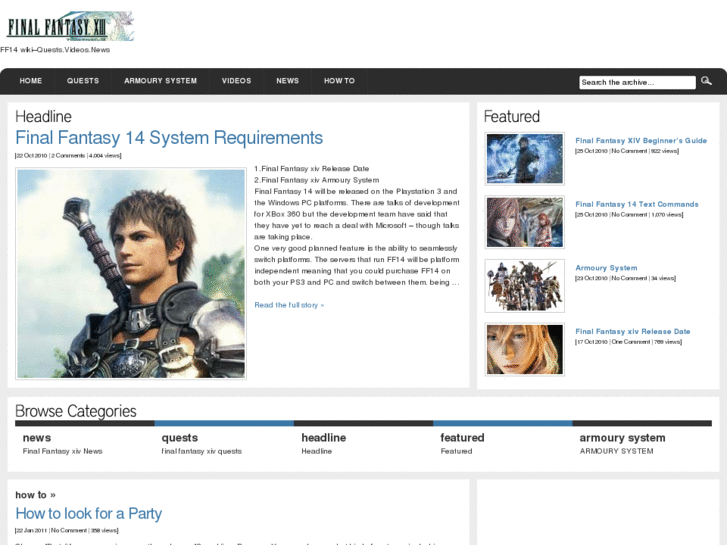Select the VIDEOS menu item

pyautogui.click(x=236, y=81)
